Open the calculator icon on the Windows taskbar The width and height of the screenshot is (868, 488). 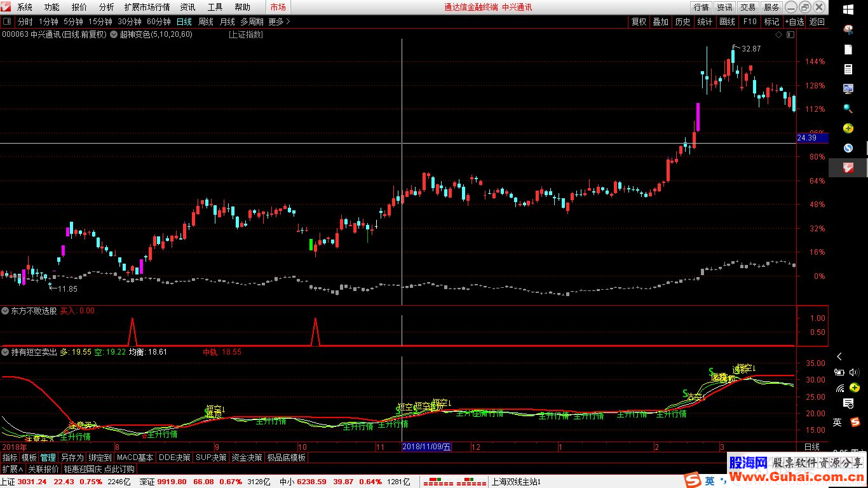coord(848,69)
